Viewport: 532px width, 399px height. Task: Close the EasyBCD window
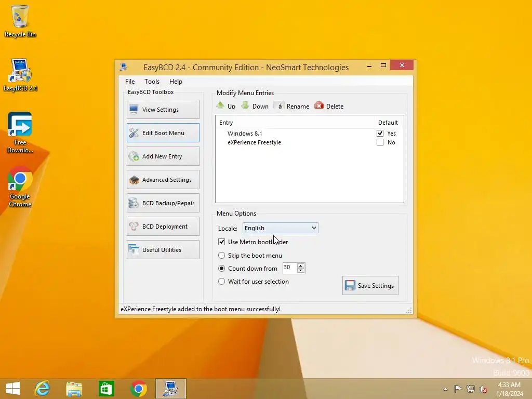(402, 65)
